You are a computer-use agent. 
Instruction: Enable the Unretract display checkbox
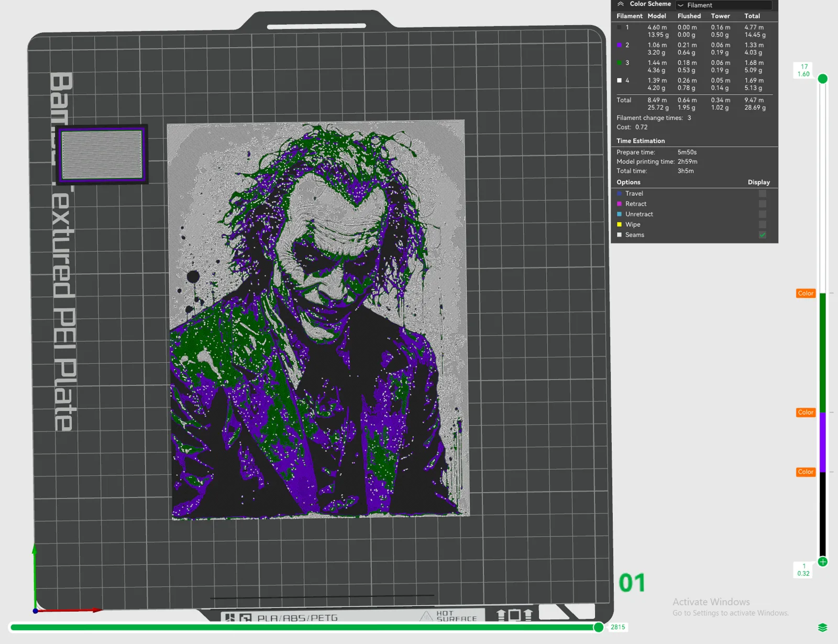[x=763, y=214]
